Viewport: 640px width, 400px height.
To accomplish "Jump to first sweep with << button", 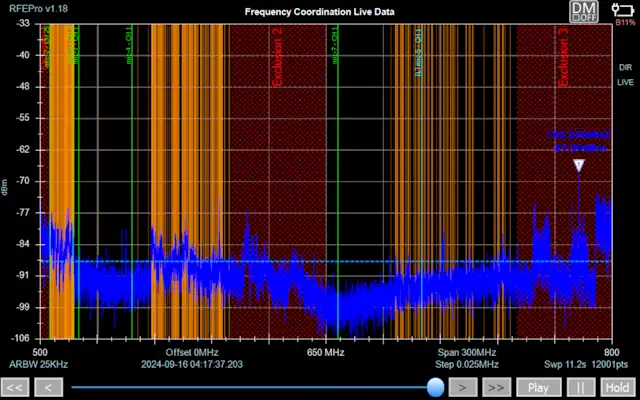I will (x=15, y=387).
